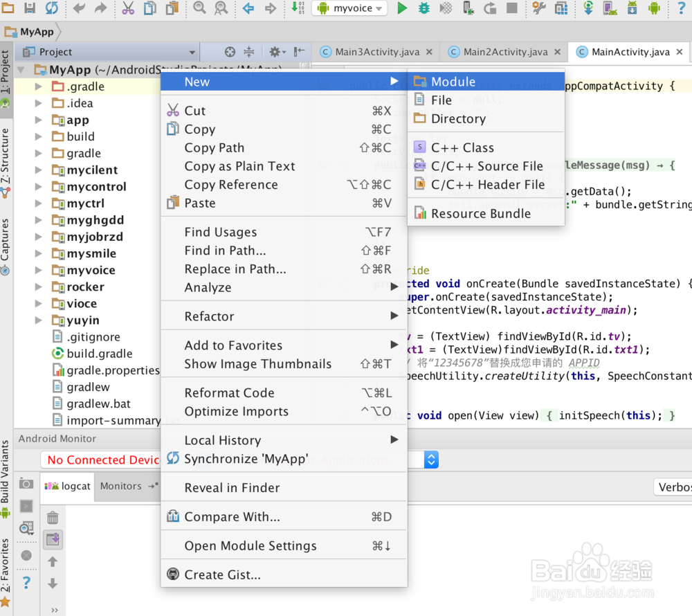
Task: Click the Undo arrow icon
Action: pyautogui.click(x=79, y=8)
